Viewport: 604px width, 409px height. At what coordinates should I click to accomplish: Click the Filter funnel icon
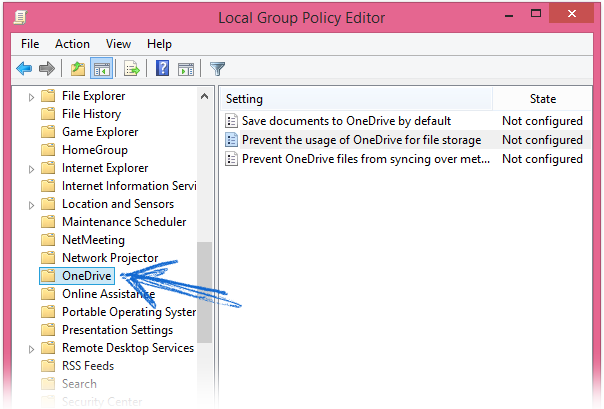[217, 69]
